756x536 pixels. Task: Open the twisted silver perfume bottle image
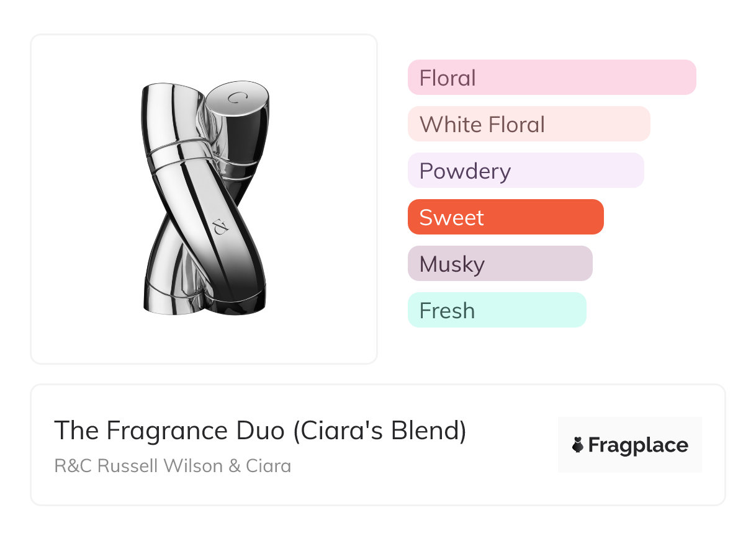204,199
